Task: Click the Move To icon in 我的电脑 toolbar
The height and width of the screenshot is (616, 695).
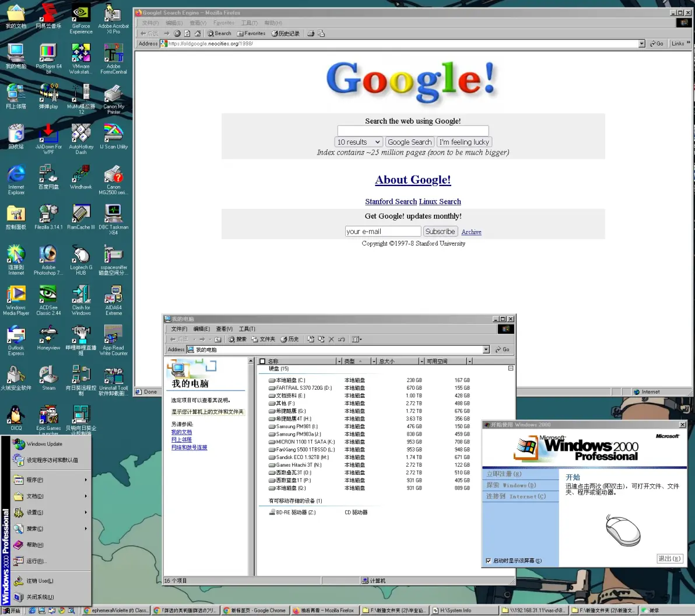Action: coord(311,339)
